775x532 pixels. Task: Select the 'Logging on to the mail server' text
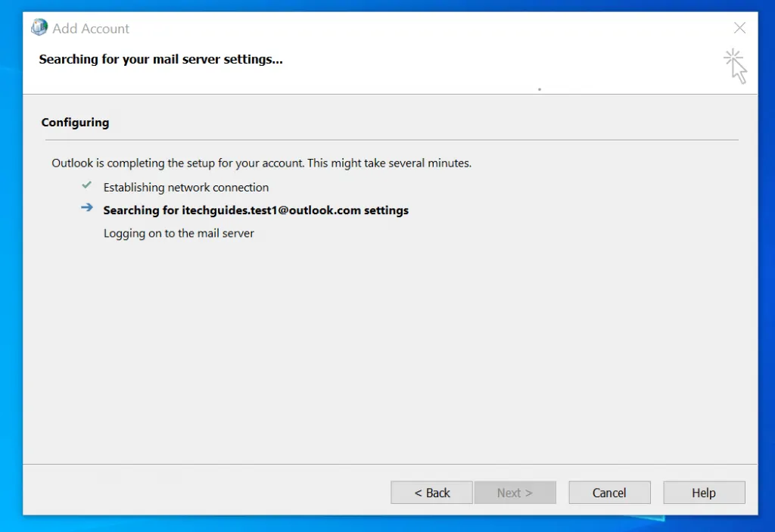(179, 233)
